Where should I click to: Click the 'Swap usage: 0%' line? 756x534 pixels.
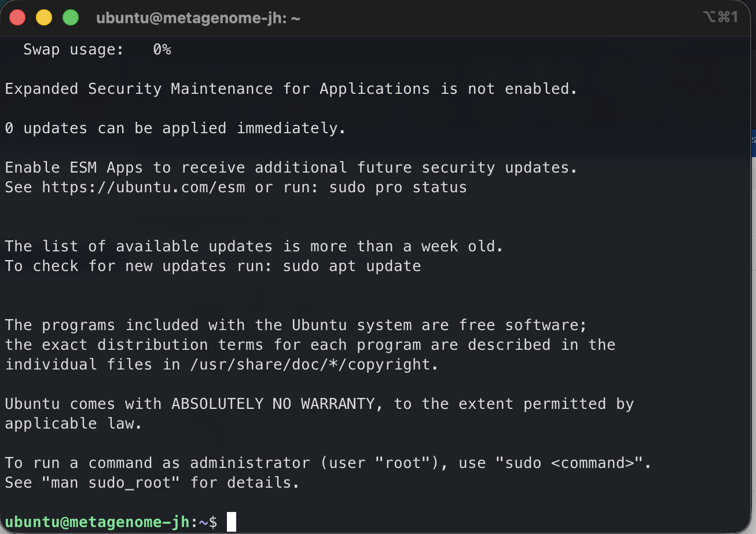coord(97,50)
